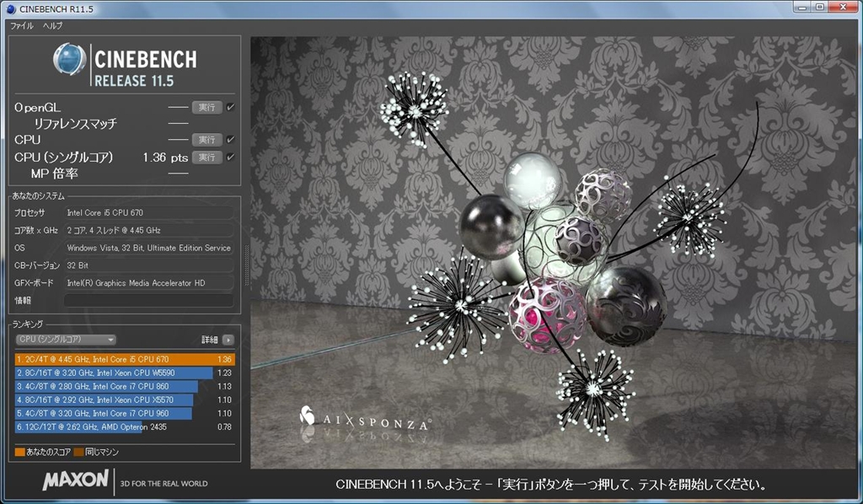Viewport: 863px width, 504px height.
Task: Click the 情報 input field
Action: [x=149, y=300]
